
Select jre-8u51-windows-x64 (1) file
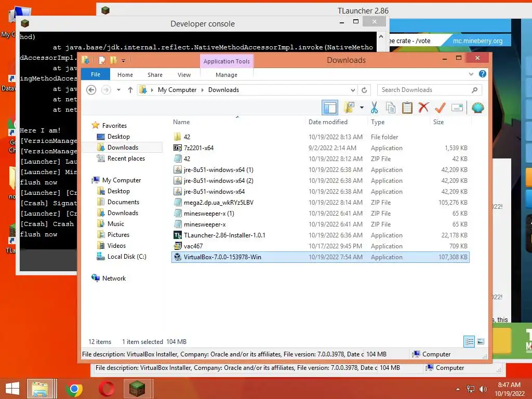pyautogui.click(x=320, y=170)
